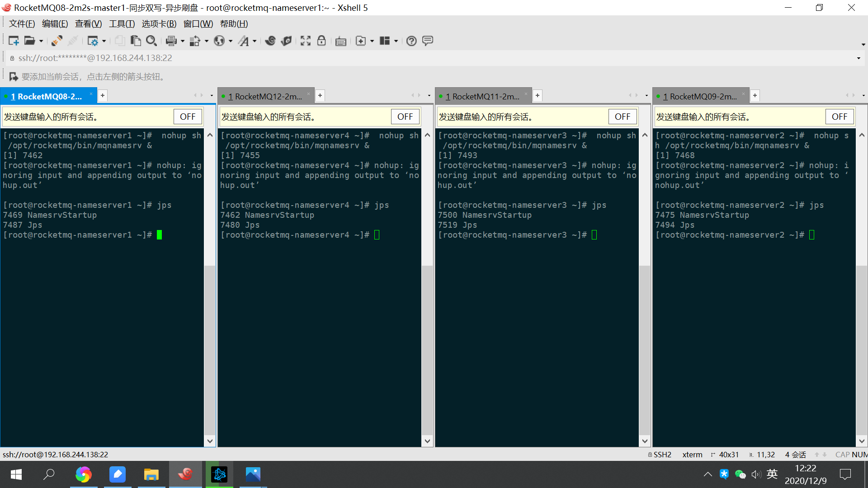Click the Paste clipboard icon
This screenshot has width=868, height=488.
pos(135,41)
